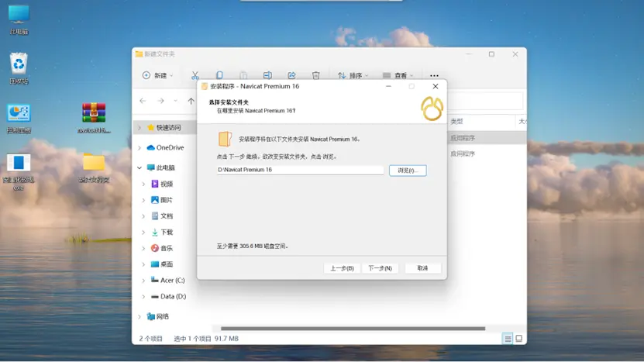Open the Recycle Bin desktop icon
This screenshot has width=644, height=362.
pyautogui.click(x=19, y=65)
